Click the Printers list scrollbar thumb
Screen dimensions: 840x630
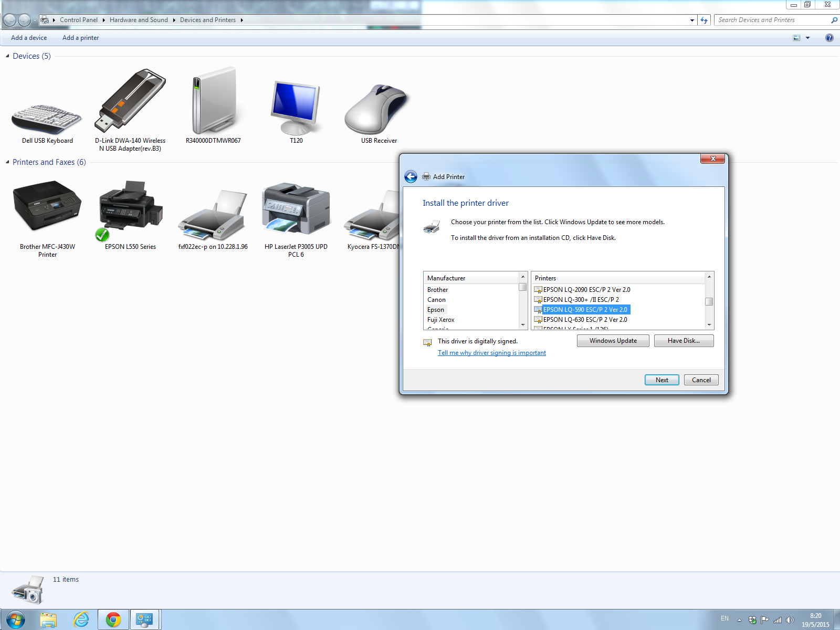pyautogui.click(x=709, y=301)
